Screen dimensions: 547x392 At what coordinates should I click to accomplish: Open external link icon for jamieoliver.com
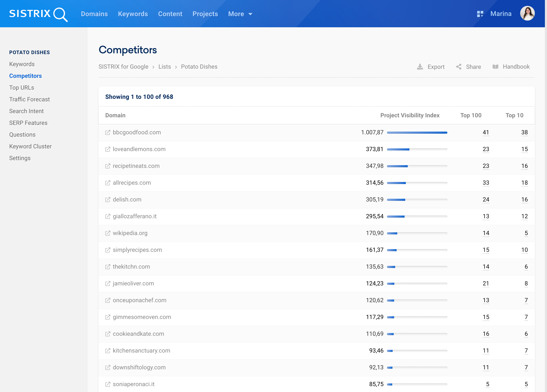pyautogui.click(x=108, y=284)
